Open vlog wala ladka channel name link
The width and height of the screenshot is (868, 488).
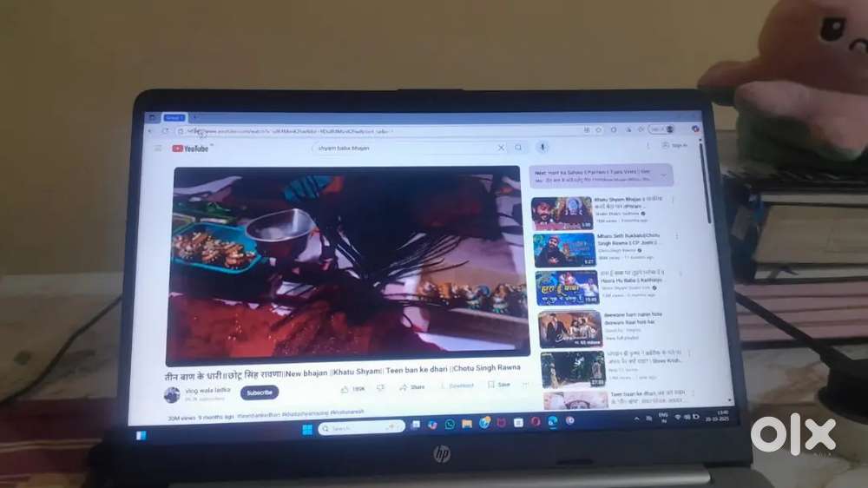[x=207, y=391]
